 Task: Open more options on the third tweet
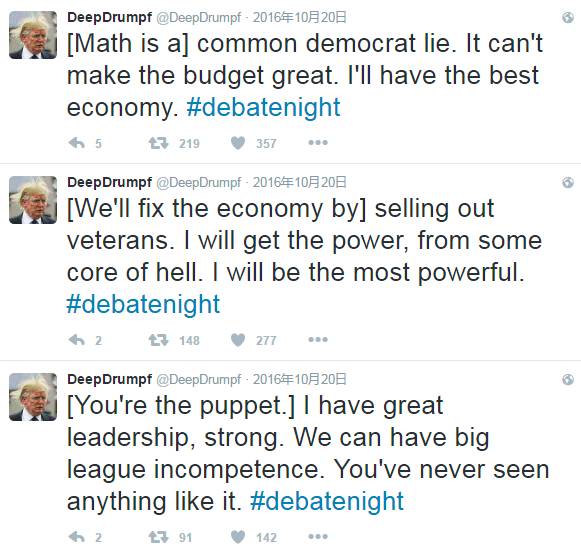click(318, 537)
